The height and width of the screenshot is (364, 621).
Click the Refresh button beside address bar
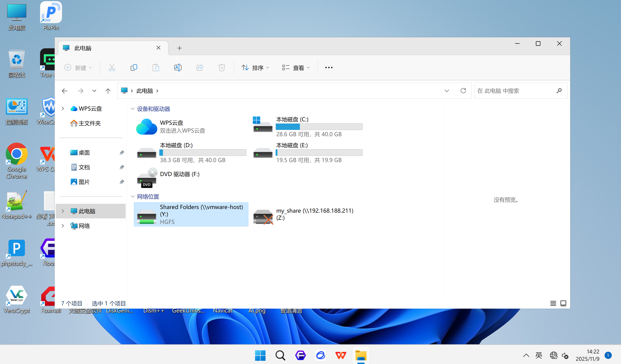(x=463, y=91)
